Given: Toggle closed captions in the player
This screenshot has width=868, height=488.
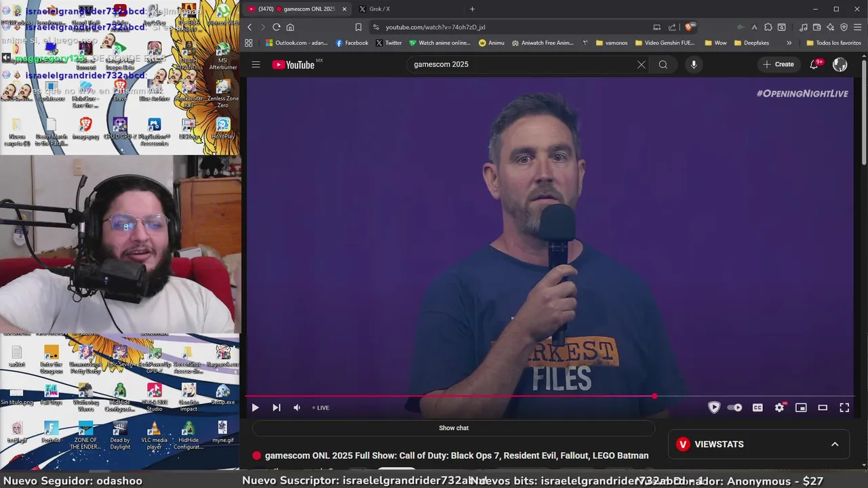Looking at the screenshot, I should (x=757, y=407).
